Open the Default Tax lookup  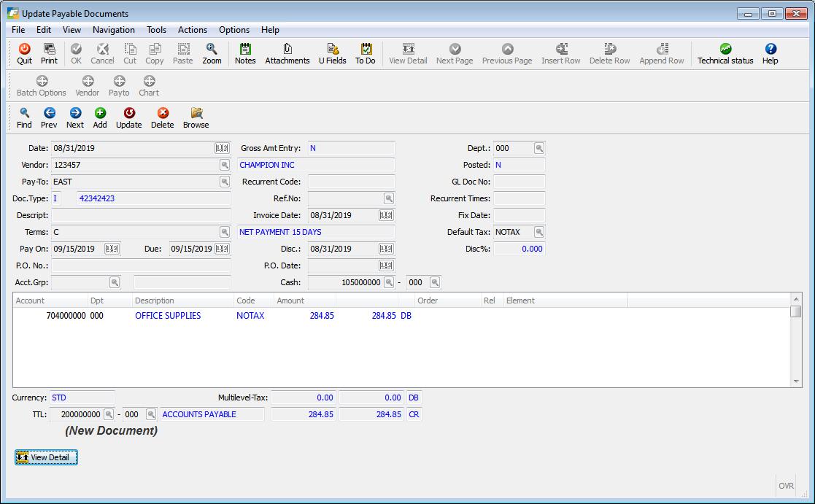click(x=540, y=232)
